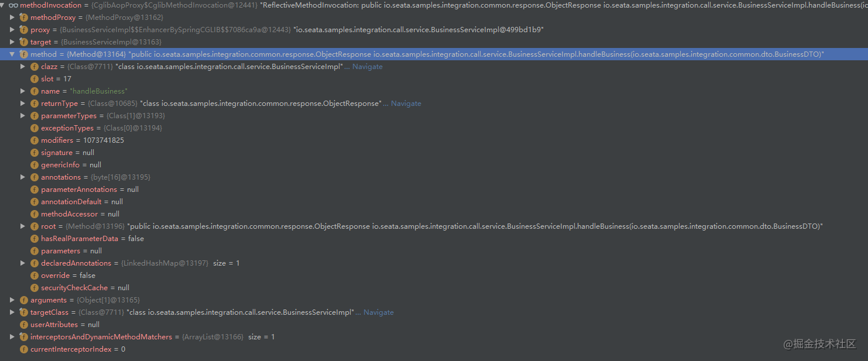Click field icon next to arguments
Screen dimensions: 868x361
click(x=23, y=300)
